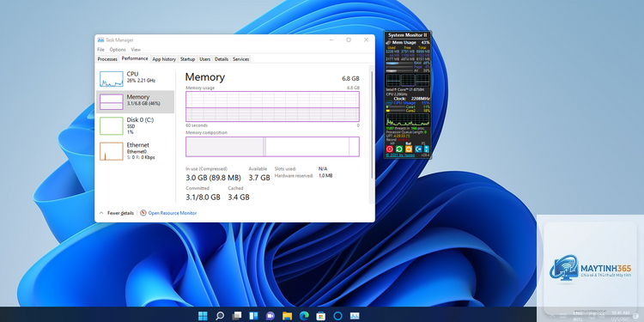Open Cortana from the taskbar

tap(337, 315)
